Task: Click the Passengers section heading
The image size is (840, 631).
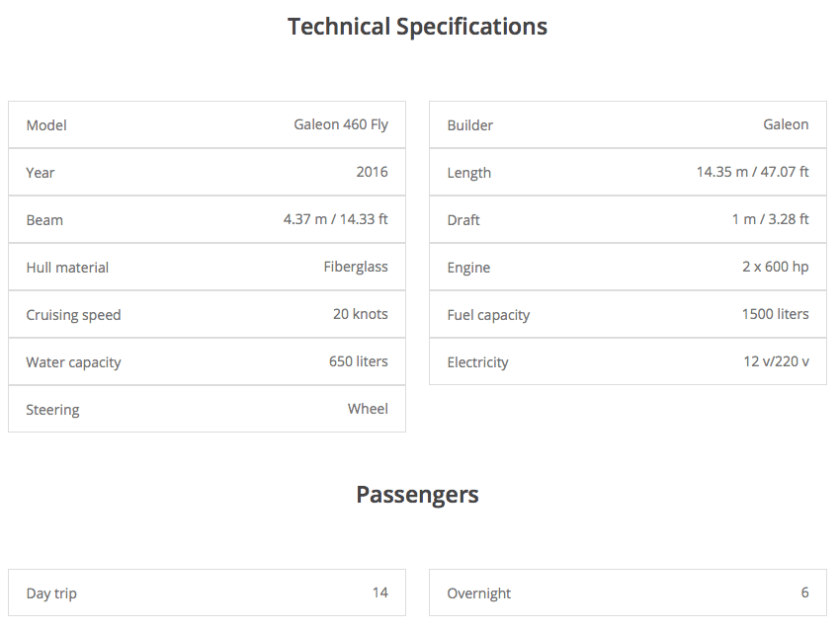Action: [417, 495]
